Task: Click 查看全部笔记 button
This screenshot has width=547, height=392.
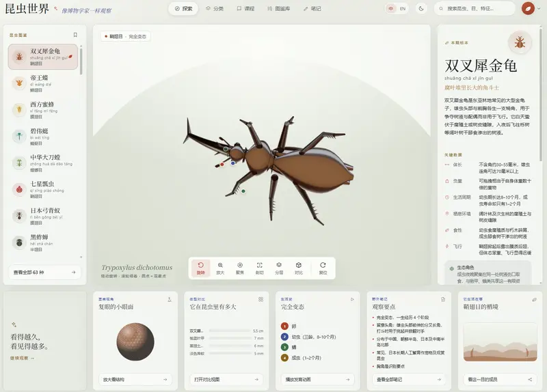Action: 409,380
